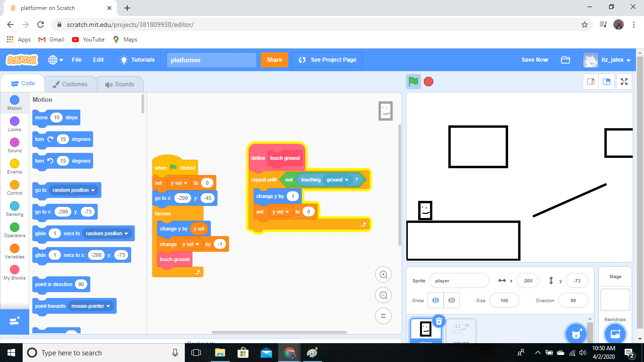
Task: Open the Edit menu
Action: tap(98, 60)
